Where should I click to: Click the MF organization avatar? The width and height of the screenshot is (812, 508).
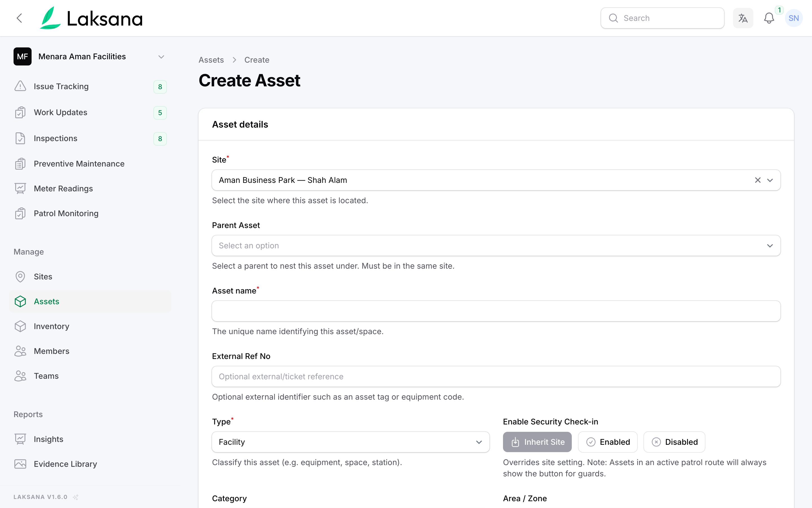click(x=23, y=56)
